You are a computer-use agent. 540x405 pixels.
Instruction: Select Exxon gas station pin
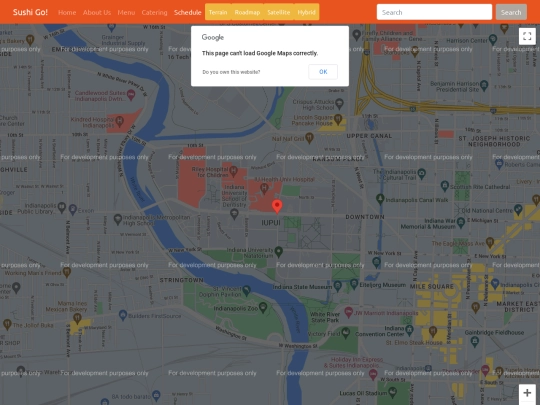coord(73,209)
